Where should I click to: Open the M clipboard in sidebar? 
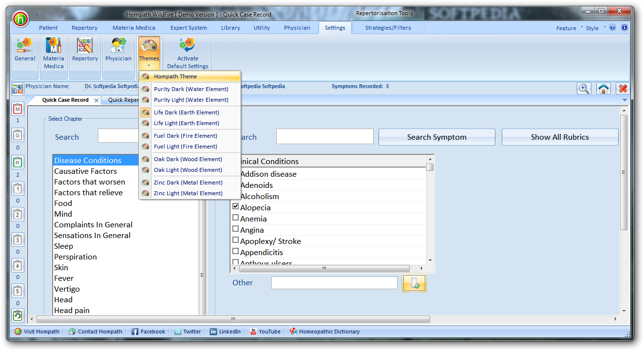pos(18,109)
